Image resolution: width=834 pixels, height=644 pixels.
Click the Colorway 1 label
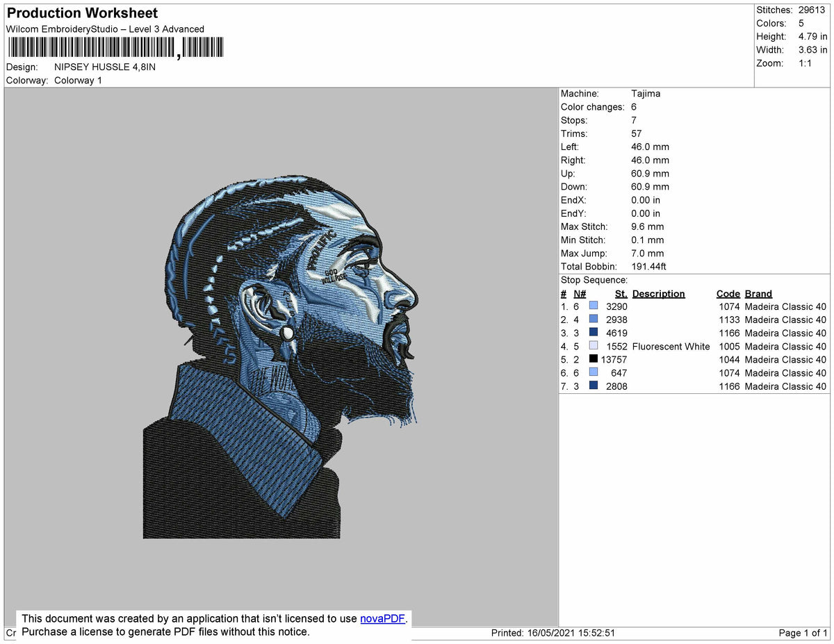[78, 80]
